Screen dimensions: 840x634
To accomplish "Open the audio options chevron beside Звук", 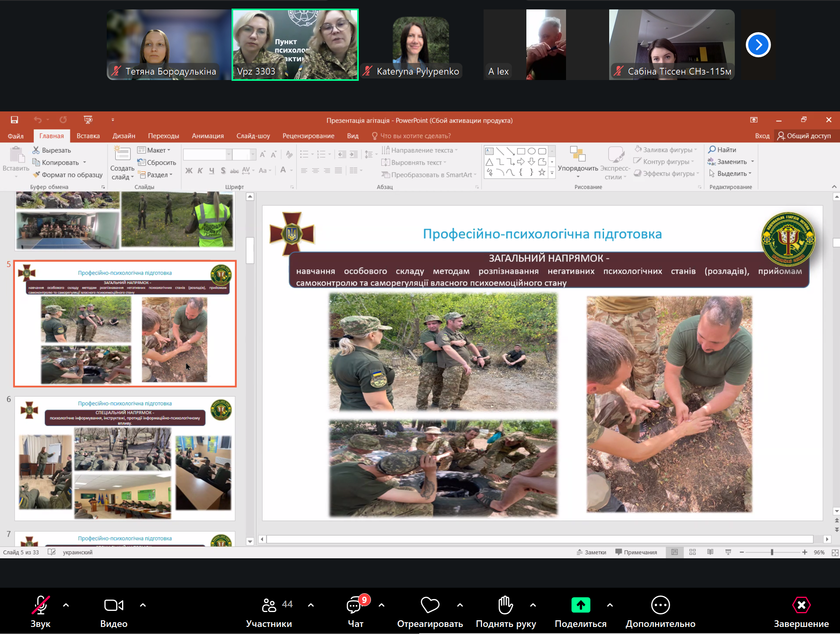I will 66,605.
